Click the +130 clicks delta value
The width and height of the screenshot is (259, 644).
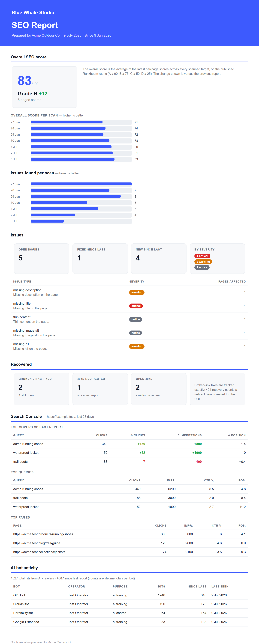click(141, 444)
